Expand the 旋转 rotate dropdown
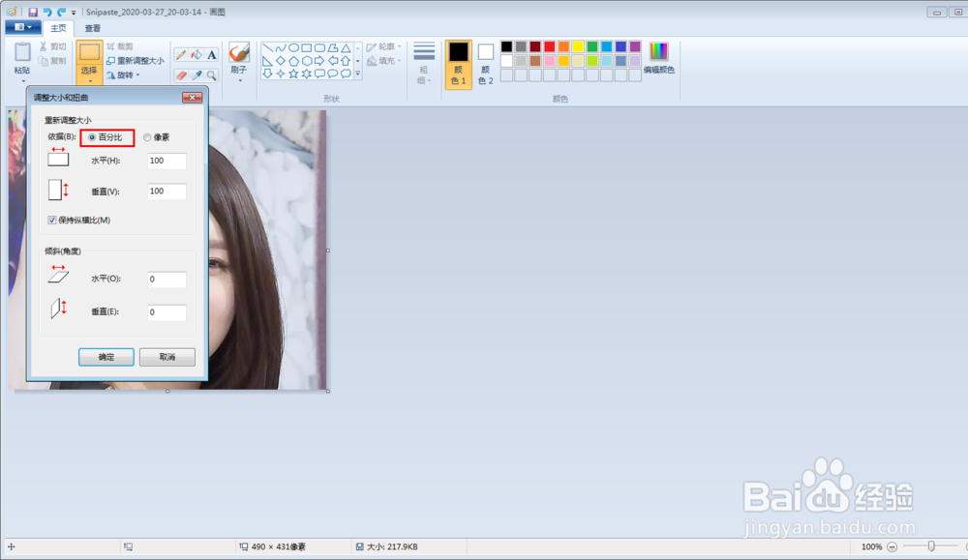968x560 pixels. 124,75
